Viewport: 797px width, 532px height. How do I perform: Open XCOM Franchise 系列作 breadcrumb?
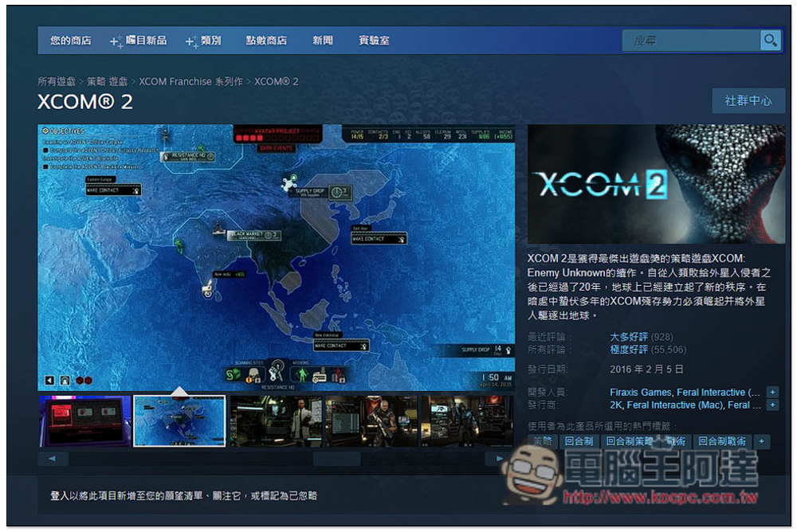click(x=190, y=81)
